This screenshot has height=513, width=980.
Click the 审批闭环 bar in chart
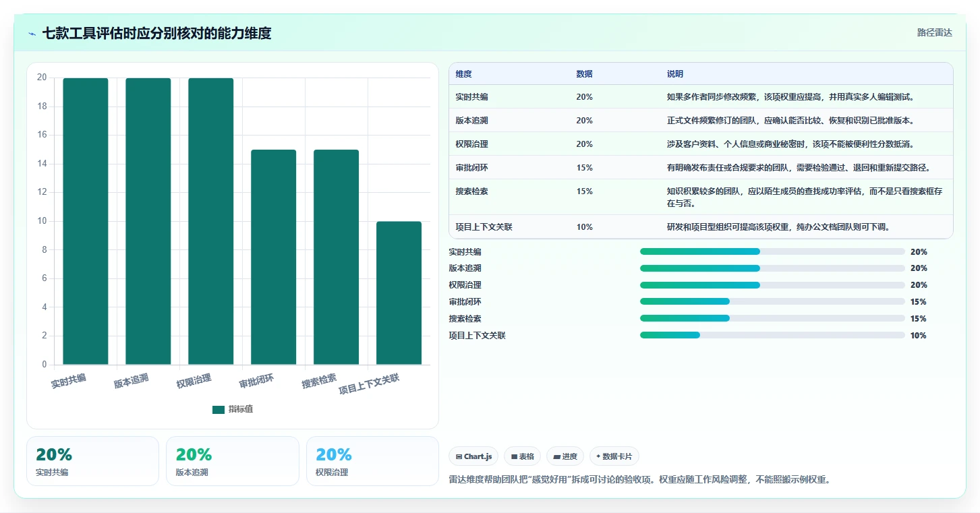click(274, 257)
